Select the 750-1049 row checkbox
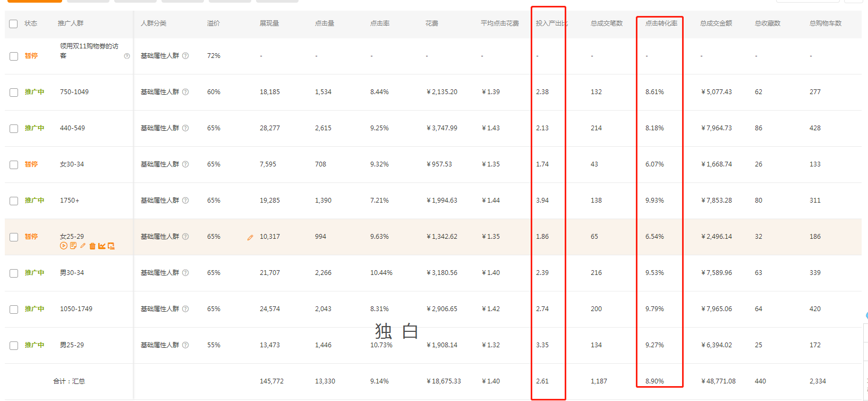This screenshot has height=401, width=868. click(x=14, y=93)
